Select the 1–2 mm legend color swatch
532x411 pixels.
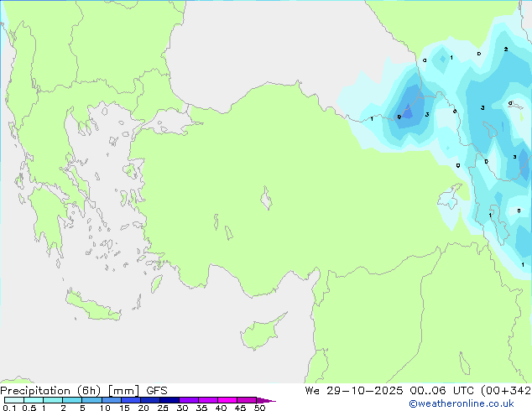click(53, 400)
